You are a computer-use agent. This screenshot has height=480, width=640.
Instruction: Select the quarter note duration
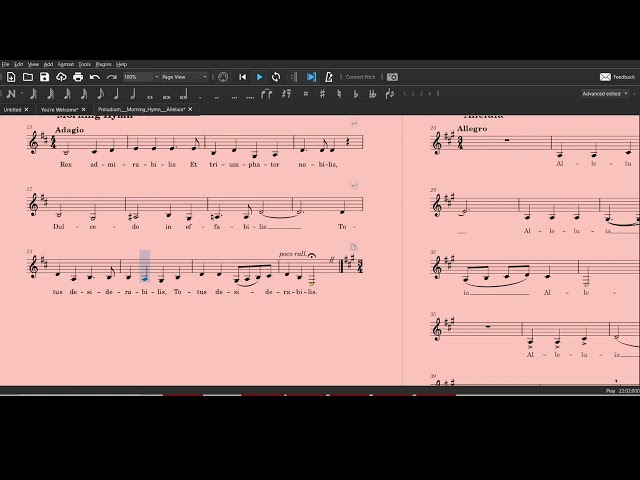(x=117, y=94)
